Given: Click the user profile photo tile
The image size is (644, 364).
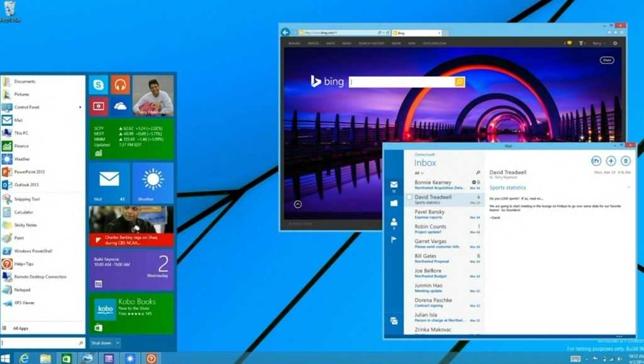Looking at the screenshot, I should click(153, 96).
